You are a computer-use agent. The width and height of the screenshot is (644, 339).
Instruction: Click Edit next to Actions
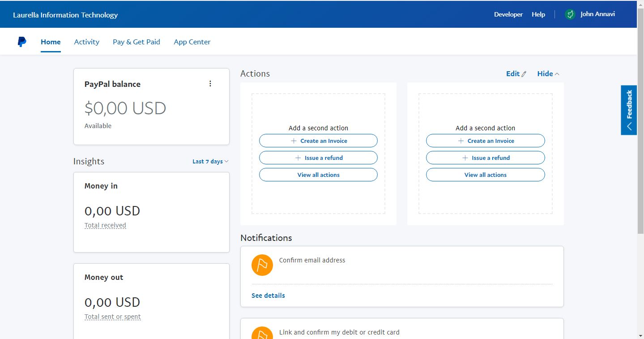coord(516,74)
